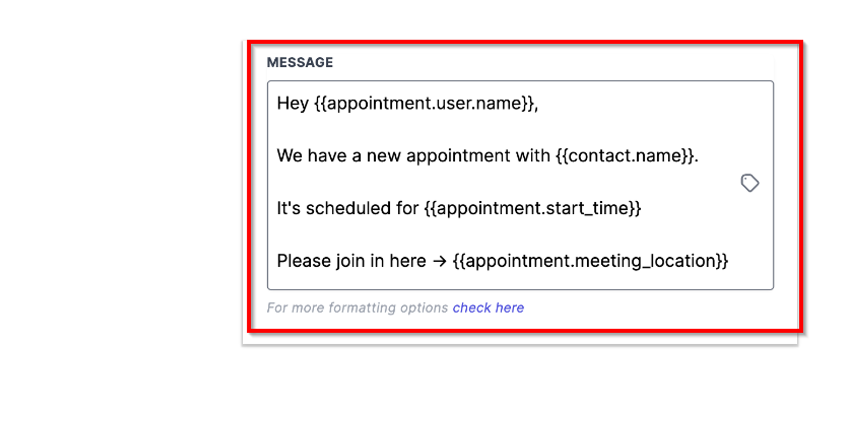Click the {{appointment.start_time}} placeholder

[x=533, y=209]
